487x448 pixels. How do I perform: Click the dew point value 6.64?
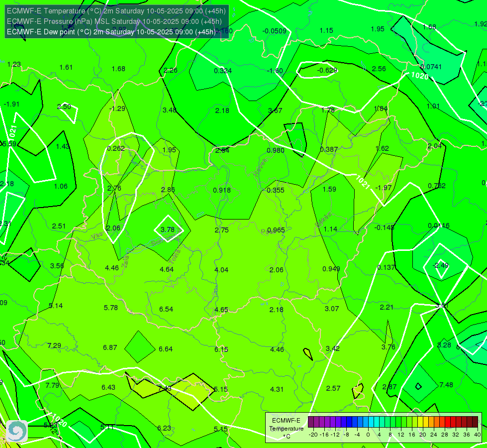(x=166, y=349)
